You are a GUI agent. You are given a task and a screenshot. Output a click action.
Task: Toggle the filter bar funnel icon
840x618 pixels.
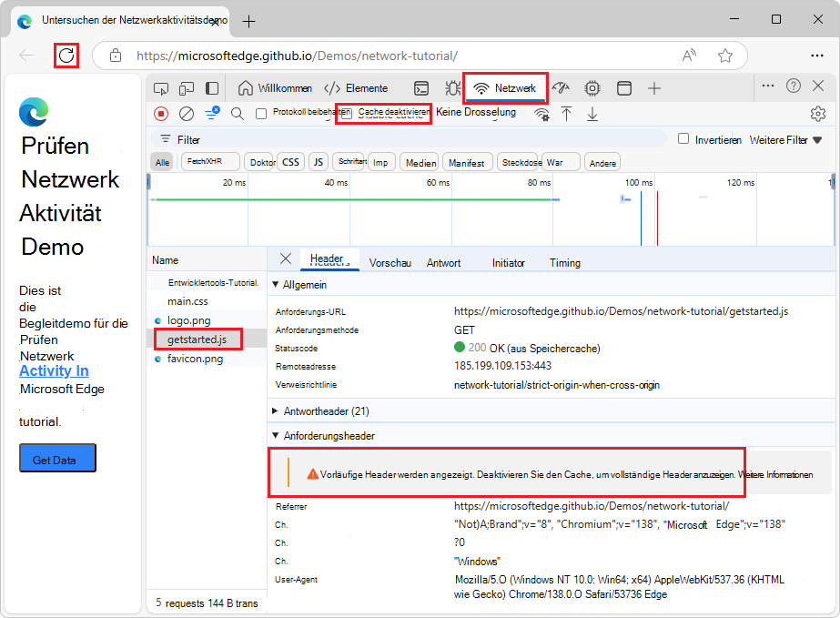pos(212,113)
